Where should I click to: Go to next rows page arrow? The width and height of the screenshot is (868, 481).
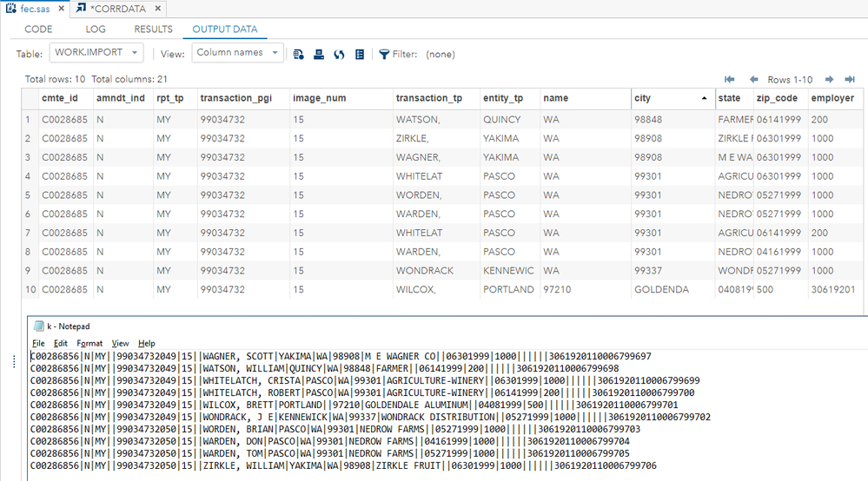829,79
